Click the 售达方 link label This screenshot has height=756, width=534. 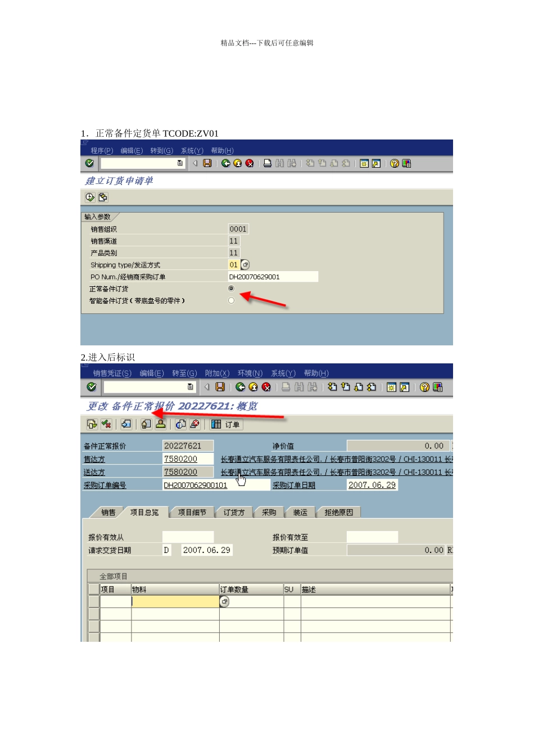click(94, 460)
